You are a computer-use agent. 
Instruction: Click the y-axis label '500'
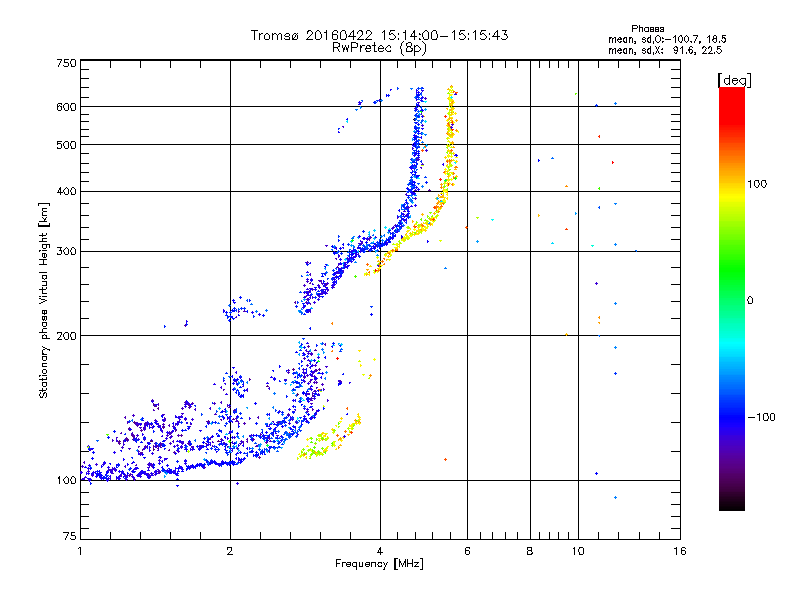(66, 145)
